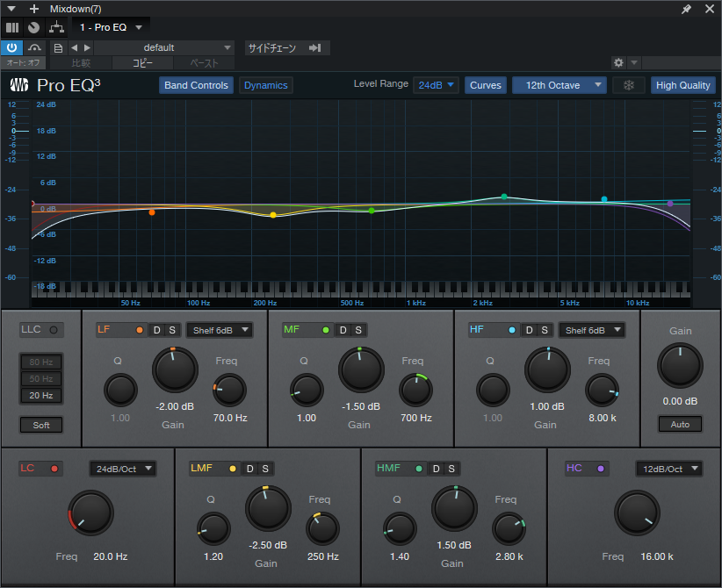
Task: Click the pie-shaped icon in top toolbar
Action: pos(33,27)
